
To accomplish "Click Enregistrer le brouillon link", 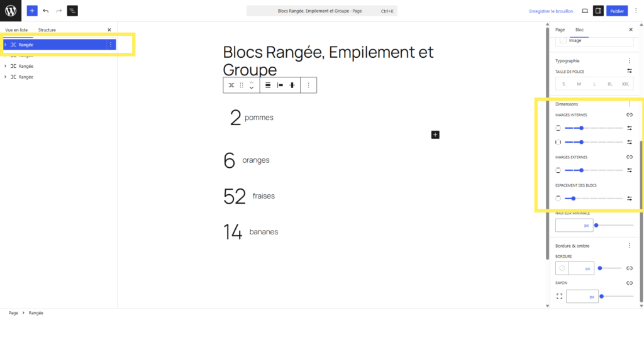I will point(551,11).
